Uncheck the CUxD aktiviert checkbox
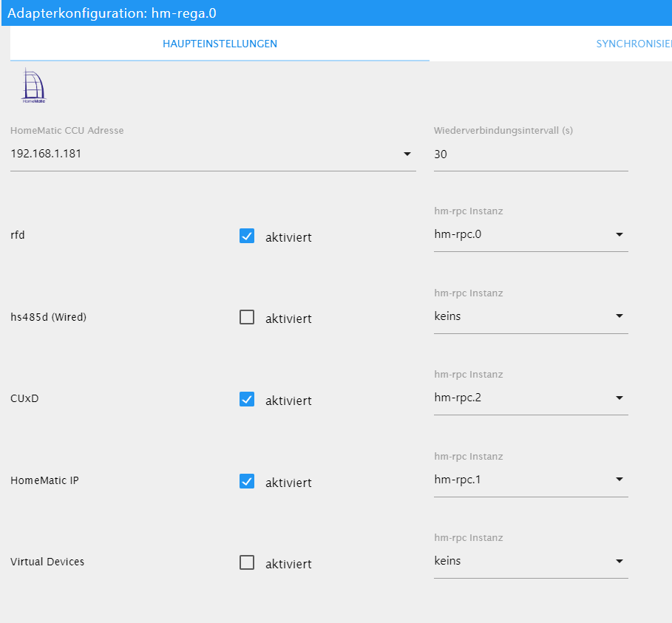 click(247, 400)
